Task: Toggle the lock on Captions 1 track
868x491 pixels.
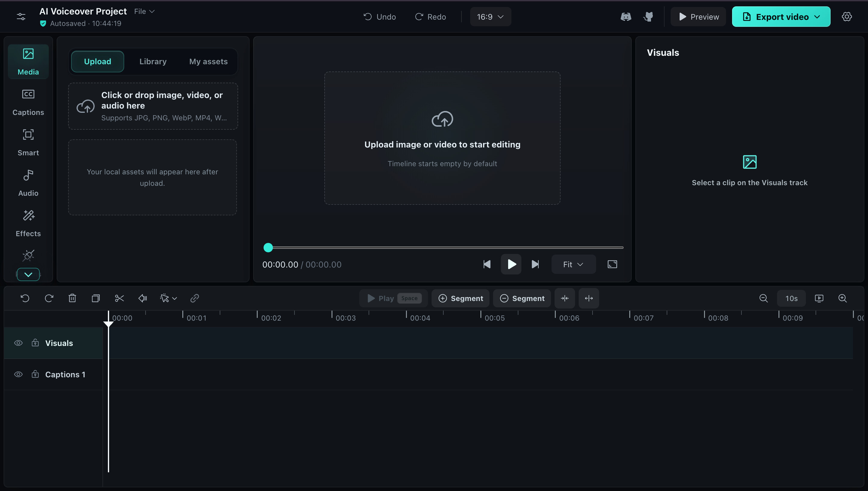Action: [x=35, y=374]
